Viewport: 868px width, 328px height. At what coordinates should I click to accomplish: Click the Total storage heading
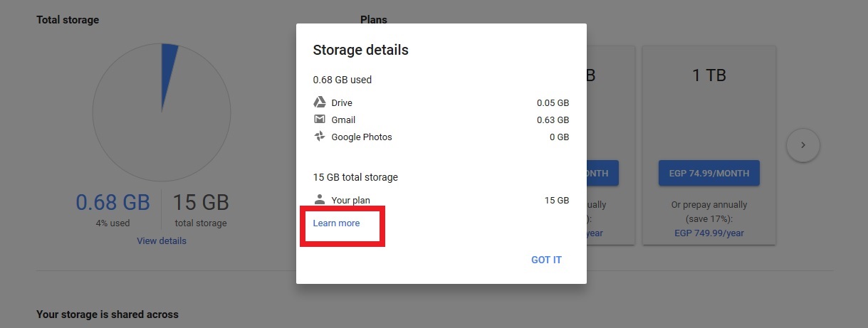coord(68,20)
